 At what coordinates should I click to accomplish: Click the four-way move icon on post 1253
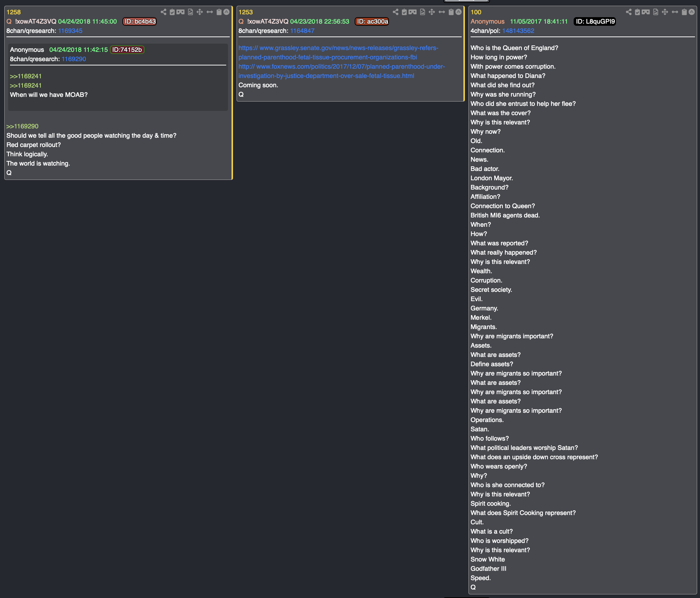(x=432, y=12)
